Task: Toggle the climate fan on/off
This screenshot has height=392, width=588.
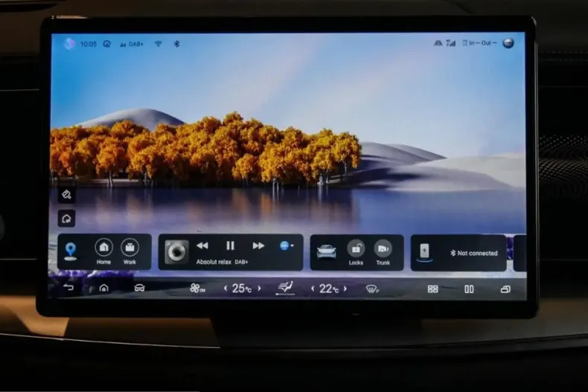Action: (196, 288)
